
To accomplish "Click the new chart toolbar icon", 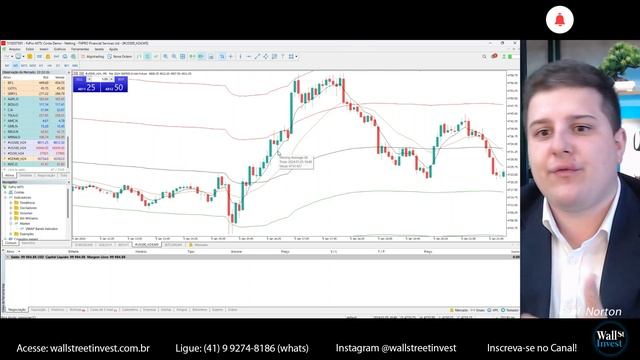I will pyautogui.click(x=7, y=57).
